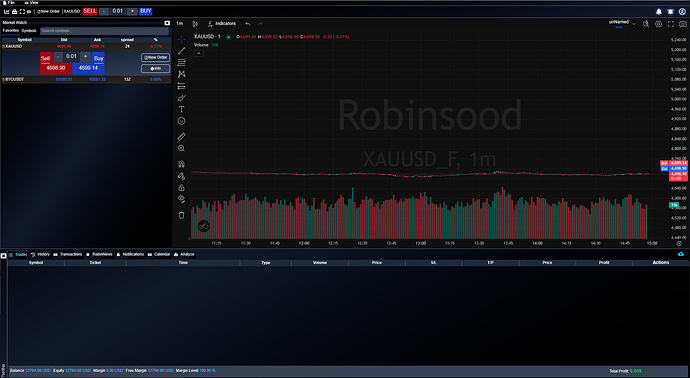
Task: Switch to the Symbols tab
Action: pos(29,31)
